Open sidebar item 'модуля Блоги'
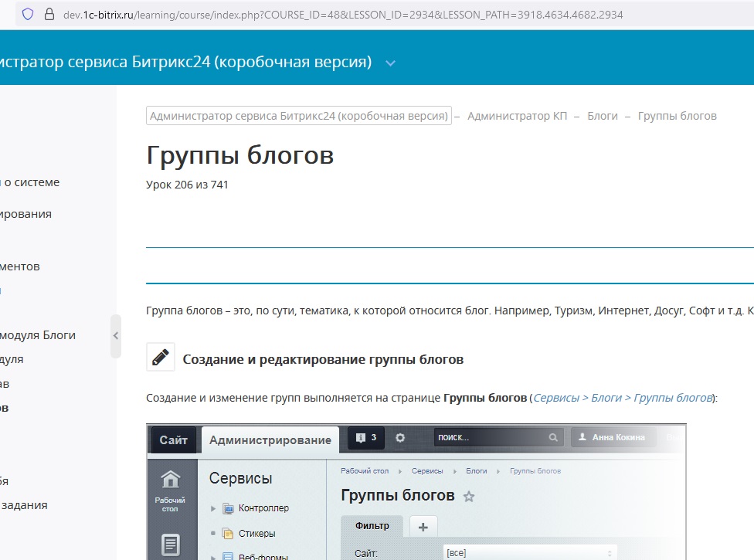 38,335
